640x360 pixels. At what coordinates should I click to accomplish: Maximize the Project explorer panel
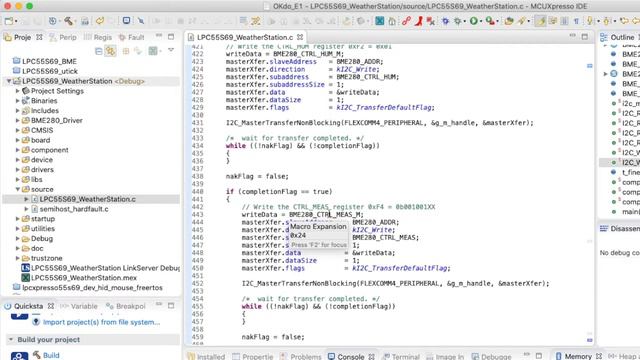[171, 37]
